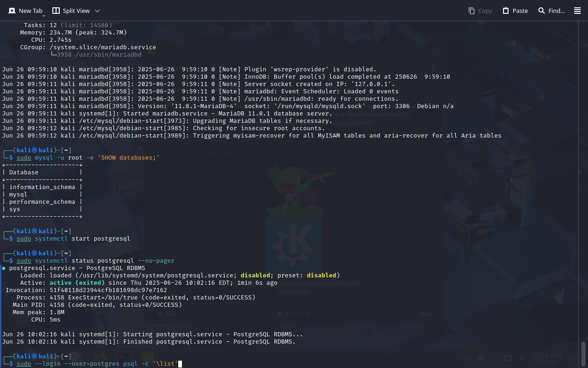Click the '3958 /usr/sbin/mariadbd' process line
588x368 pixels.
click(x=99, y=55)
